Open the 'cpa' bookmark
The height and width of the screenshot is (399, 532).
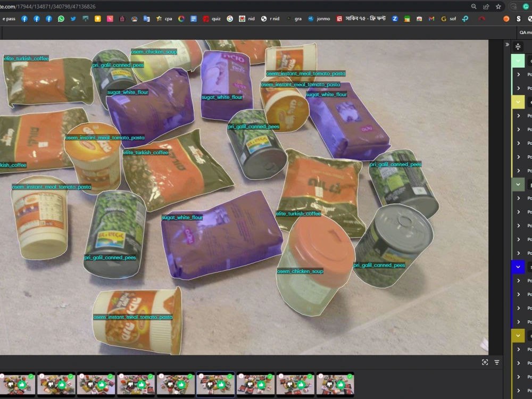(164, 19)
